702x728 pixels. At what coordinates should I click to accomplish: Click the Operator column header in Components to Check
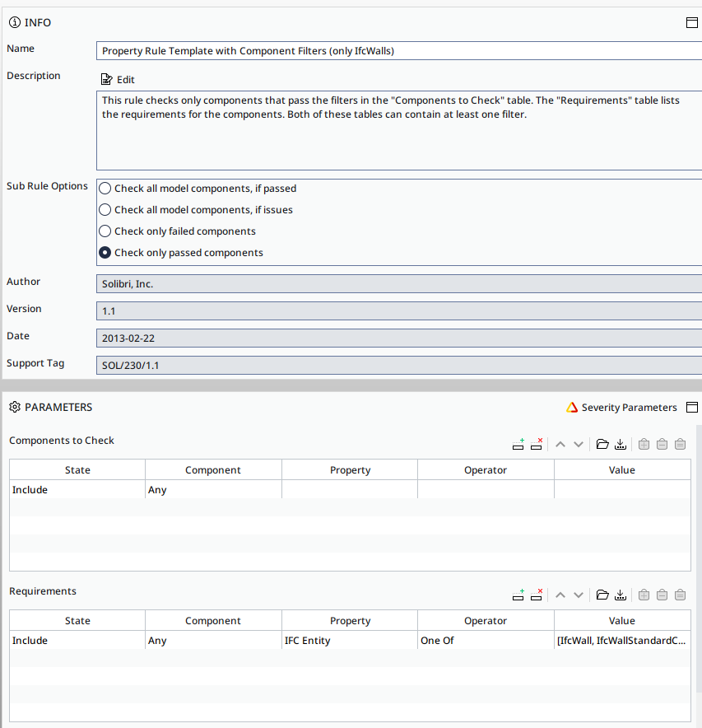(486, 470)
